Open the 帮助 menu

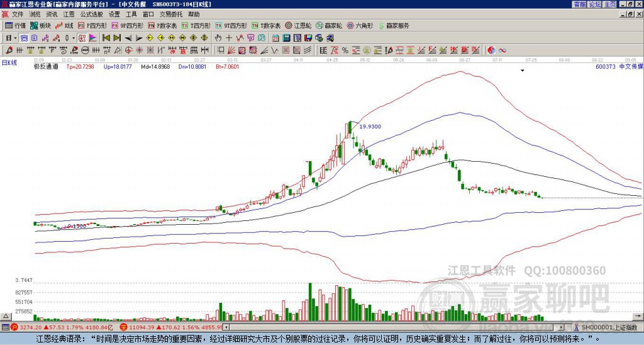pos(194,14)
